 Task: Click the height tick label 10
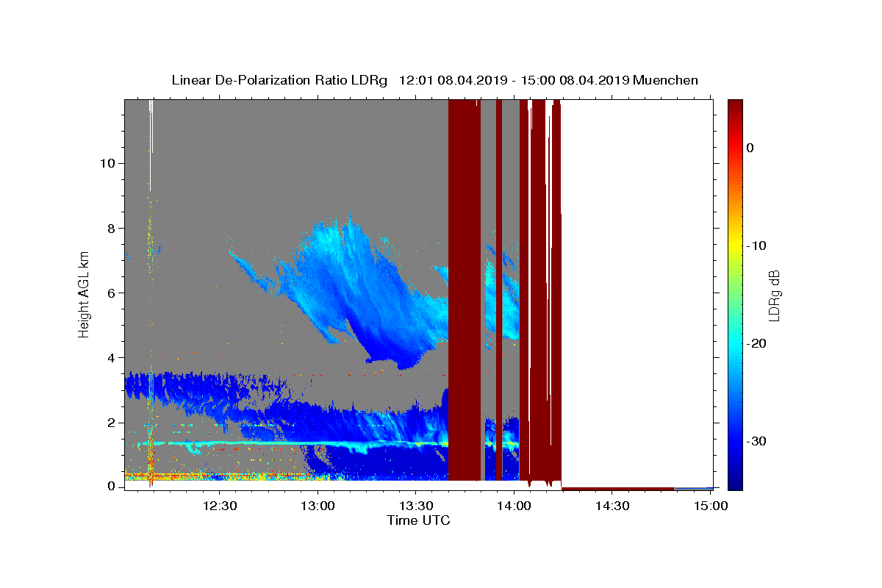(107, 163)
